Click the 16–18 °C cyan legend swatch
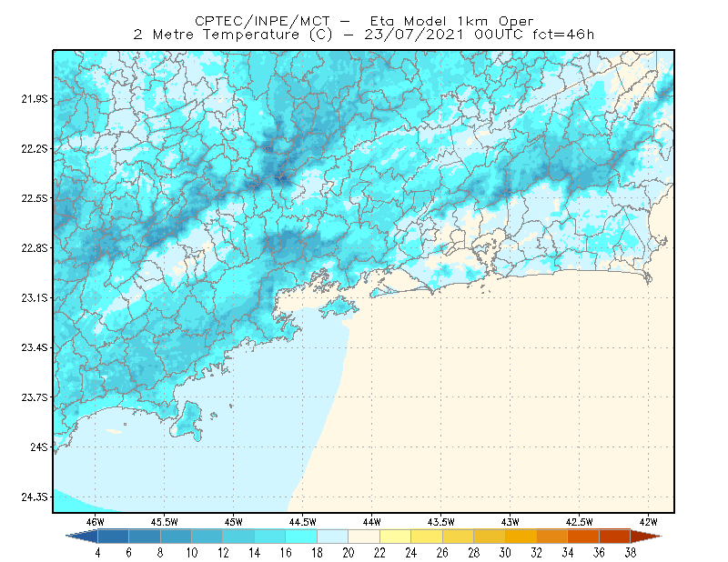Image resolution: width=728 pixels, height=562 pixels. 301,537
